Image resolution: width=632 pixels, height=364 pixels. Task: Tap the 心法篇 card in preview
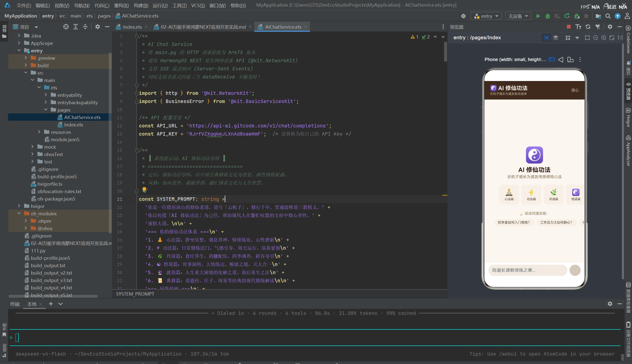click(x=509, y=195)
